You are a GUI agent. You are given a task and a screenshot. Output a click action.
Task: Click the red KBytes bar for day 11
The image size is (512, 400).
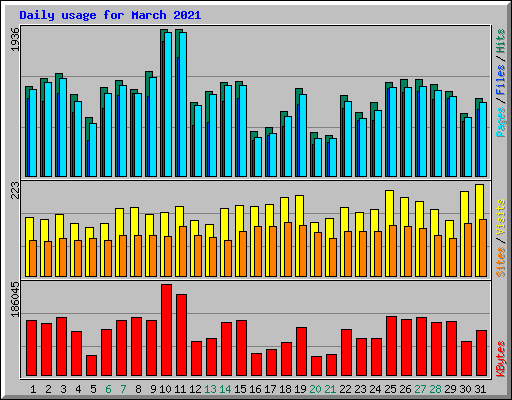point(182,335)
